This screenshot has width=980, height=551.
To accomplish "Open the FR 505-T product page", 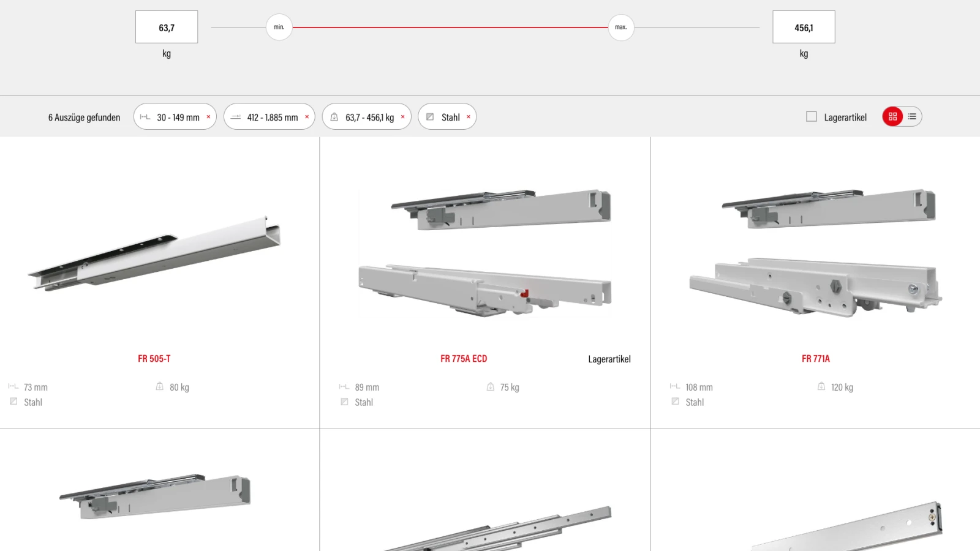I will tap(154, 359).
